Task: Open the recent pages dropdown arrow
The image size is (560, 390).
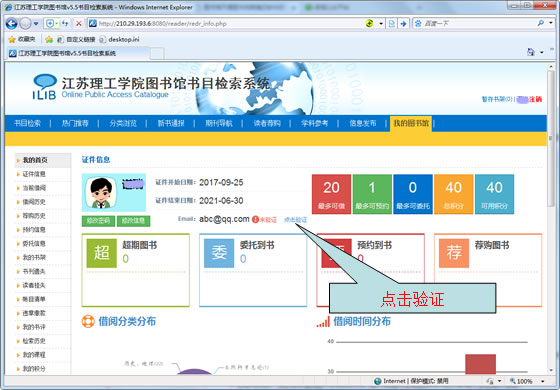Action: [36, 24]
